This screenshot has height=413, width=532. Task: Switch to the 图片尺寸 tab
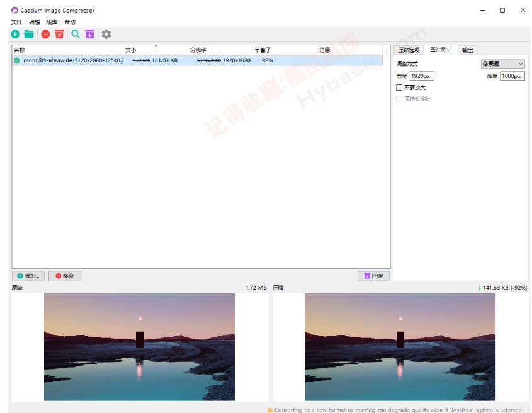(x=440, y=50)
